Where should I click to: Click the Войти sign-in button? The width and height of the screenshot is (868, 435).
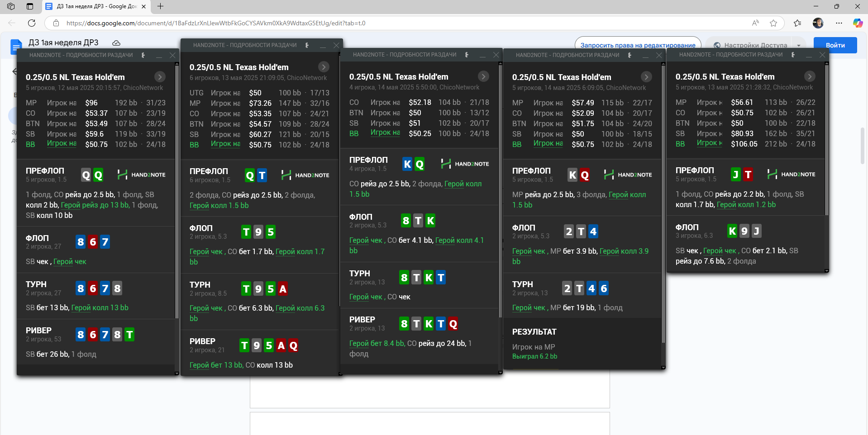835,45
